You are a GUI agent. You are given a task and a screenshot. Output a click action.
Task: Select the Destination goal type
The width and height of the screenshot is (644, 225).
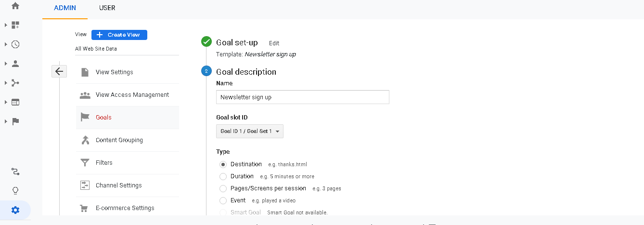coord(223,164)
